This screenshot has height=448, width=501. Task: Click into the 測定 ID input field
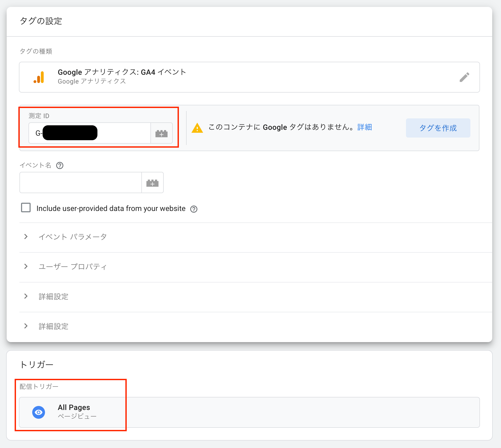click(x=122, y=133)
